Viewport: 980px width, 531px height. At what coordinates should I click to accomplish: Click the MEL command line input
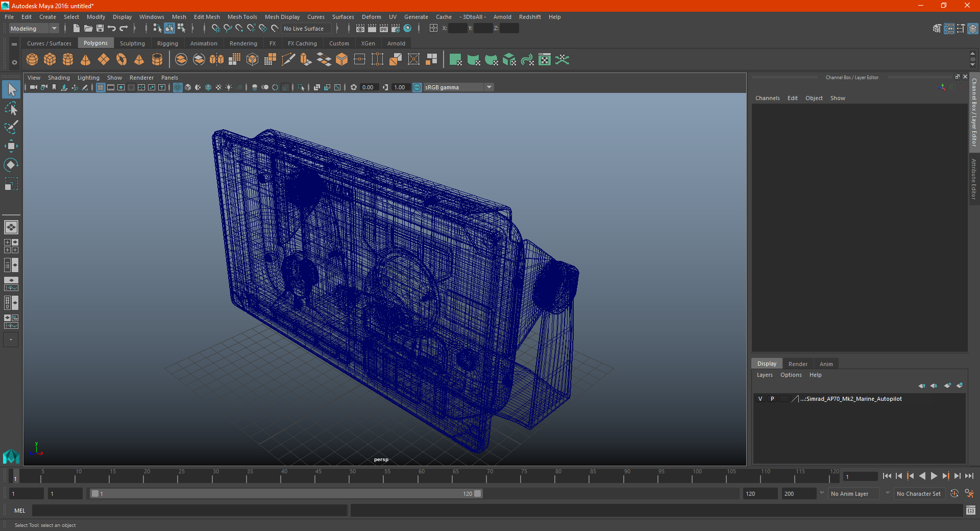(x=190, y=511)
